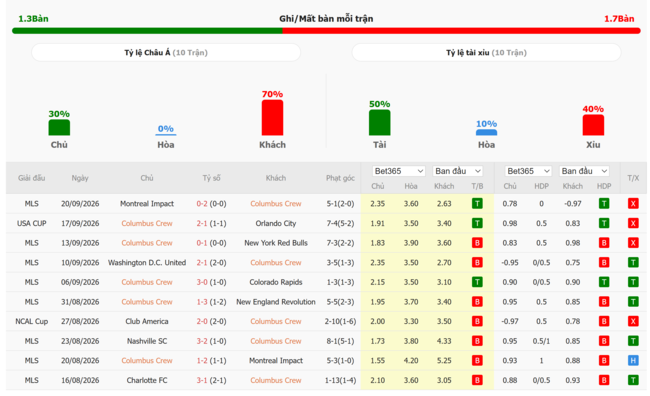Expand the second Ban đầu handicap dropdown
Viewport: 650px width, 396px height.
coord(584,171)
